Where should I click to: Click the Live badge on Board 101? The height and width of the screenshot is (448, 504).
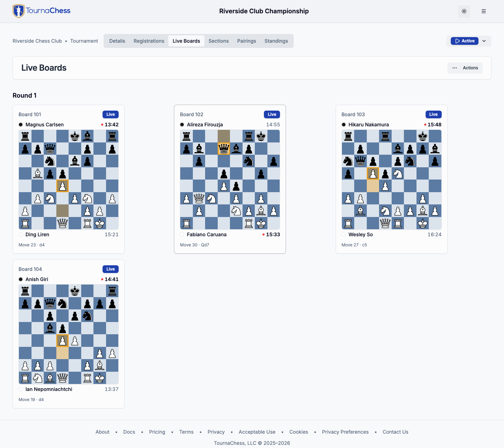click(111, 114)
